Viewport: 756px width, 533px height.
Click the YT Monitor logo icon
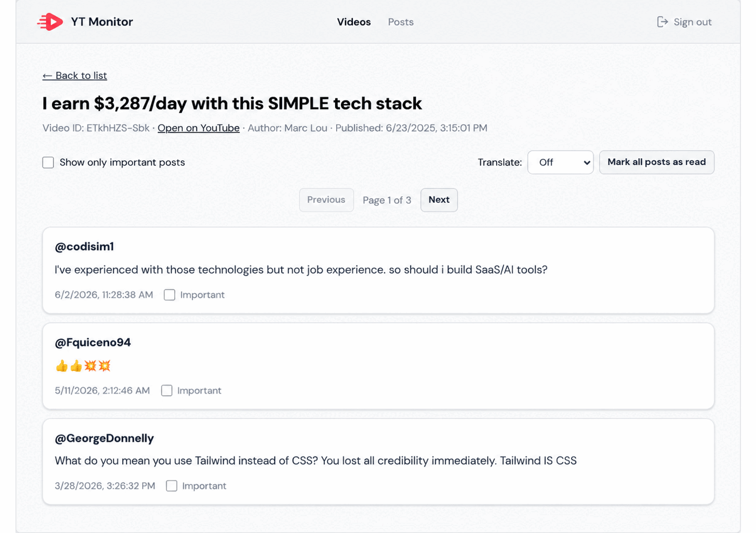(x=50, y=22)
